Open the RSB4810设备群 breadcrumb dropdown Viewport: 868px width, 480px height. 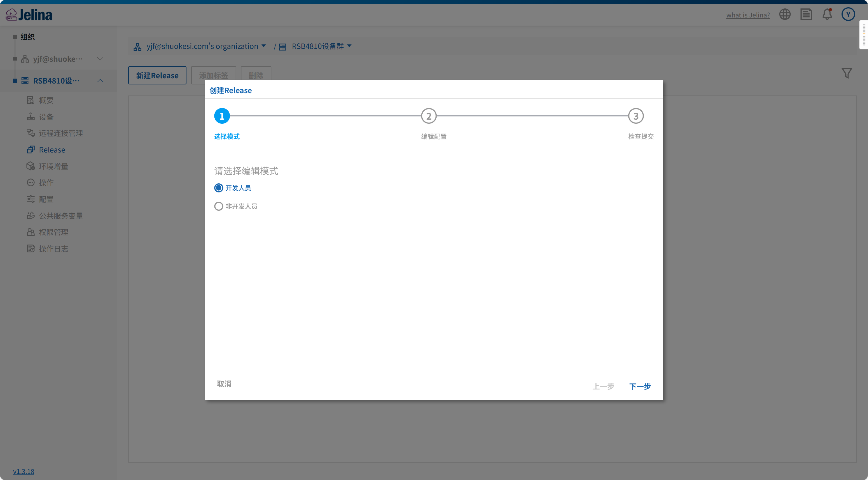click(x=349, y=46)
